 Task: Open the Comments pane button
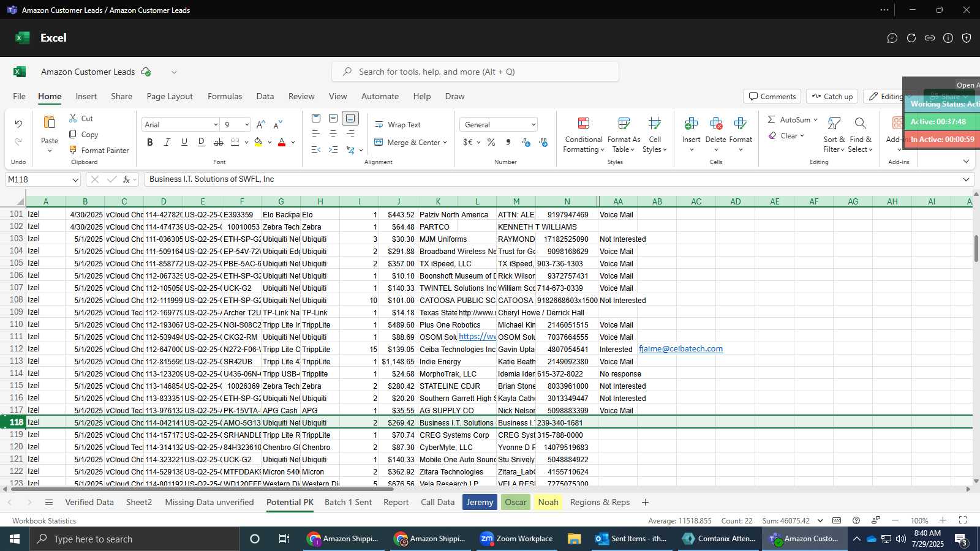(x=772, y=96)
